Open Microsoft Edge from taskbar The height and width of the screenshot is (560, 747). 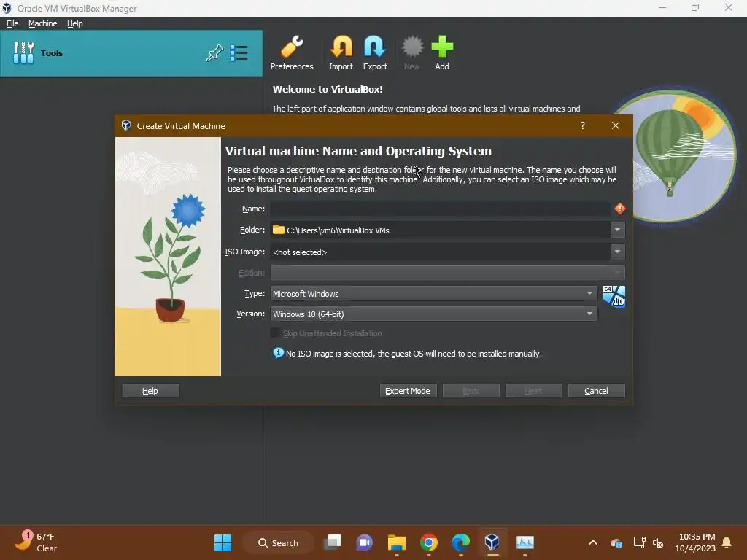461,542
